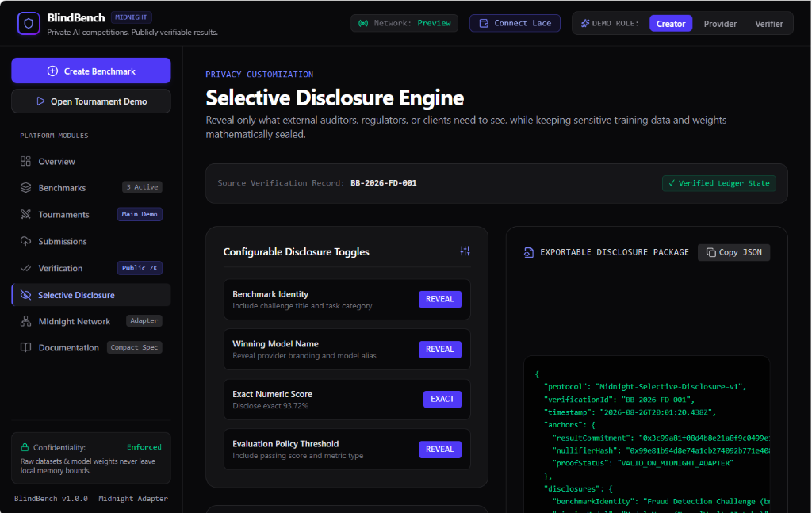Click the record ID BB-2026-FD-001
Screen dimensions: 812x513
[383, 182]
